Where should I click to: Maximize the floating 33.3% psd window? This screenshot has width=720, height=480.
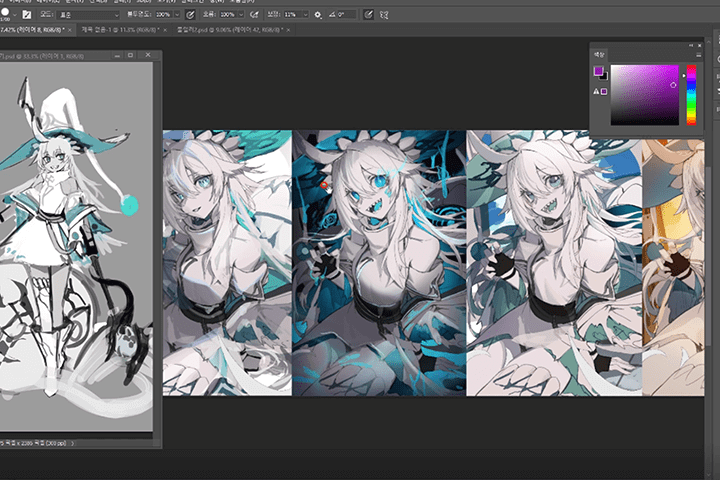(130, 55)
